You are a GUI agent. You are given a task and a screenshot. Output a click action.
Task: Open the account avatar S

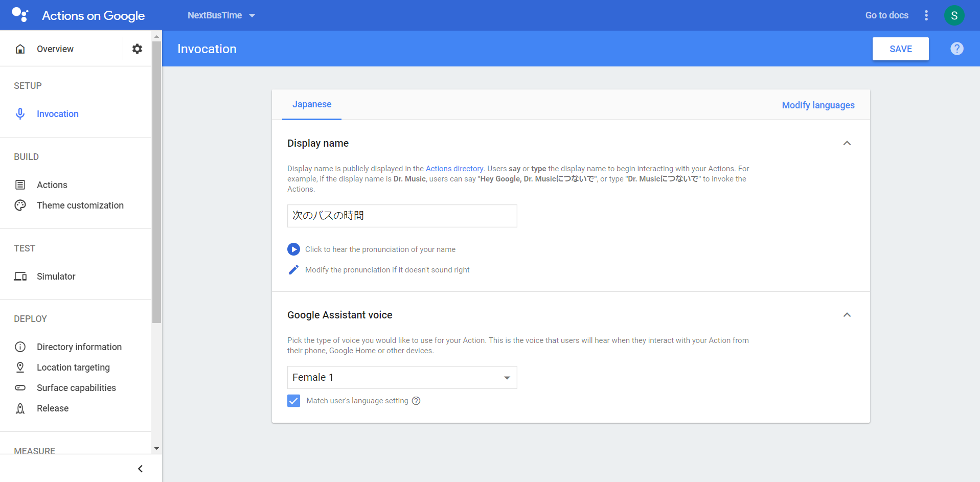[x=954, y=15]
